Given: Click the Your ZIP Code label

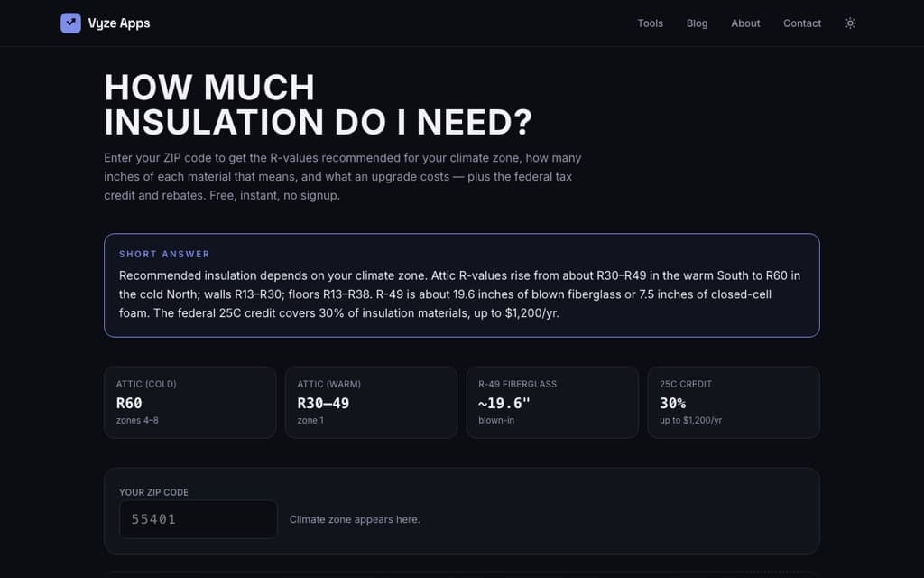Looking at the screenshot, I should [153, 492].
